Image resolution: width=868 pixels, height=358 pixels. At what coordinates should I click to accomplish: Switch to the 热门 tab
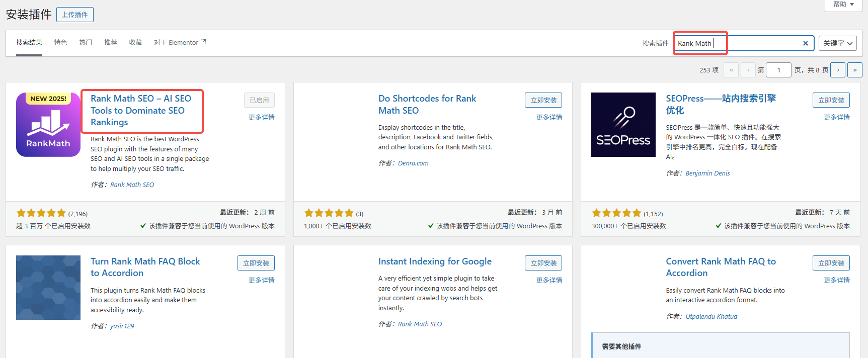[86, 42]
